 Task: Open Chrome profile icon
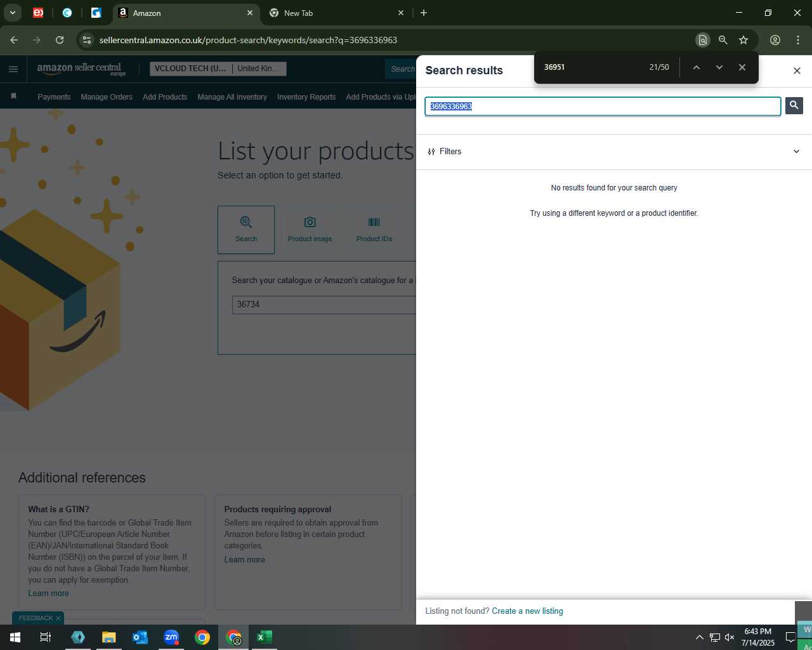click(x=775, y=40)
